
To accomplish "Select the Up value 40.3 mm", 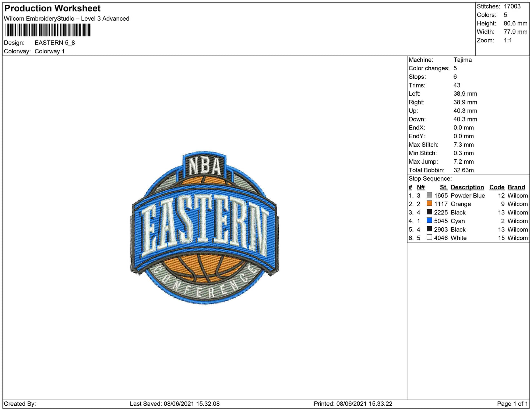I will (465, 111).
